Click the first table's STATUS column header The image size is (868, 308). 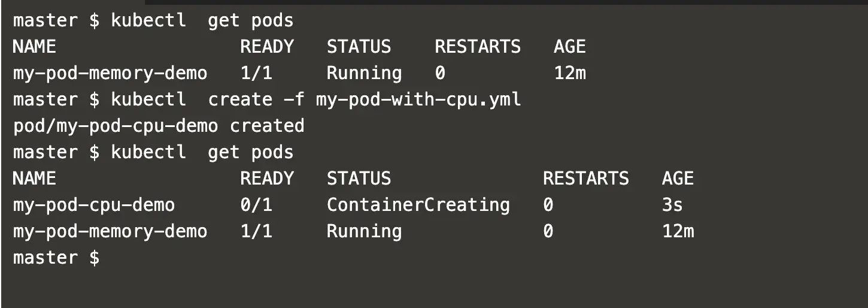tap(359, 47)
